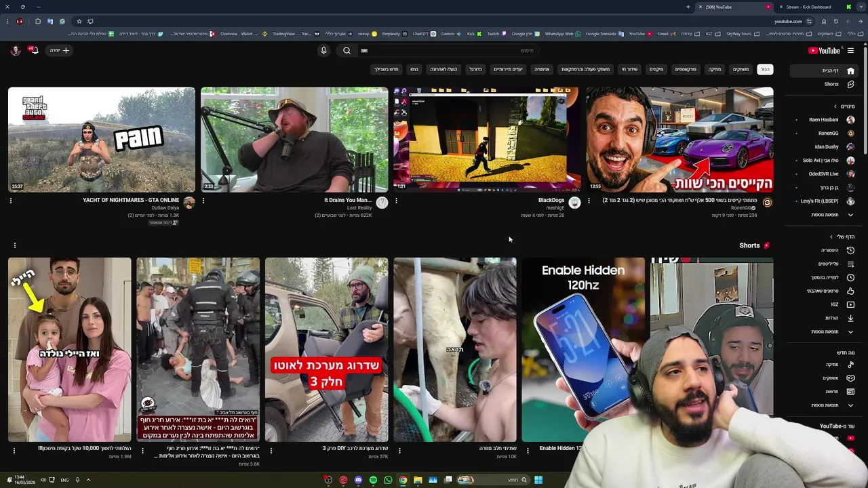Viewport: 868px width, 488px height.
Task: Open options menu for BlackDogs video
Action: [x=396, y=201]
